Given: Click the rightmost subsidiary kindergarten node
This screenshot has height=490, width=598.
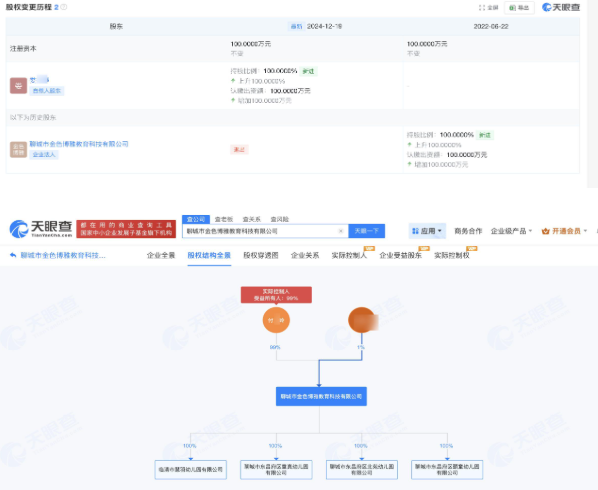Looking at the screenshot, I should [447, 469].
